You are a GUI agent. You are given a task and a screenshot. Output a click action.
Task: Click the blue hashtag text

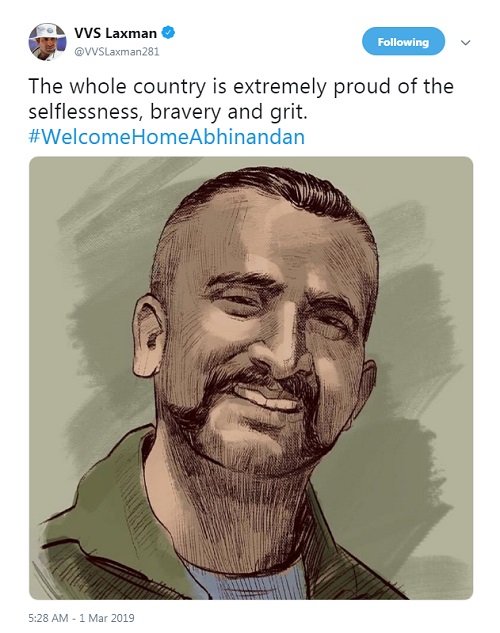[166, 136]
